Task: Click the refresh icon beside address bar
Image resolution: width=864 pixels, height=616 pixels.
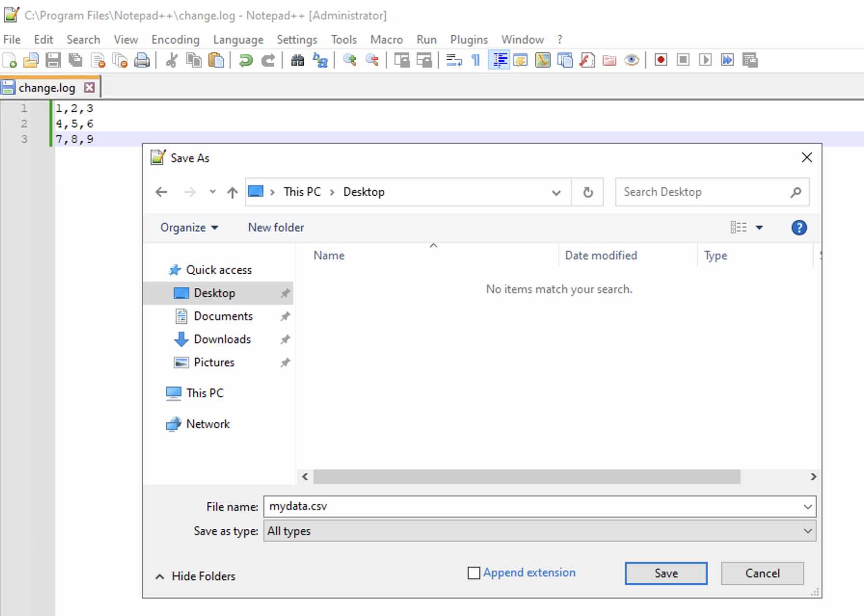Action: (x=587, y=192)
